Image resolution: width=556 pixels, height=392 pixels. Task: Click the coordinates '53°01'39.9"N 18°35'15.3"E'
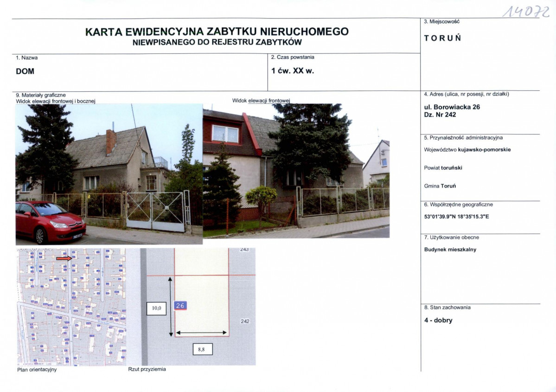tap(456, 216)
